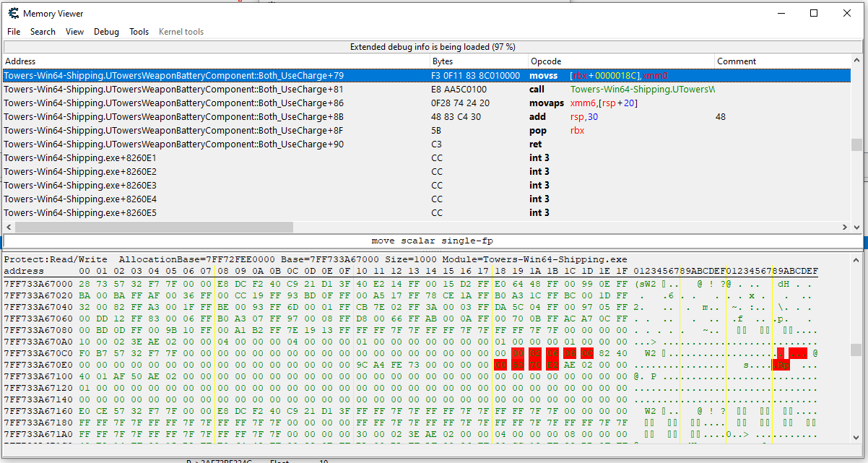Click the Opcode column header
Viewport: 868px width, 463px height.
point(621,61)
